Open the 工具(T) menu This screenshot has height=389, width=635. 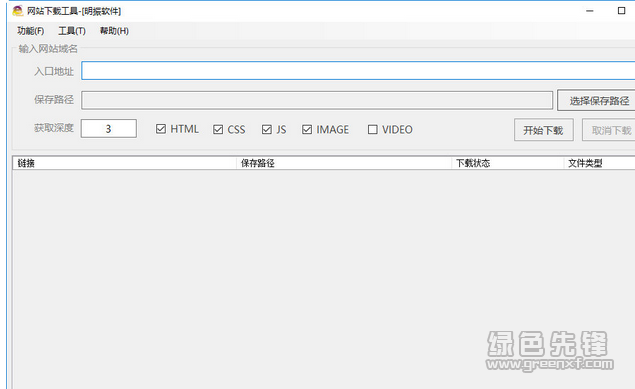tap(72, 31)
